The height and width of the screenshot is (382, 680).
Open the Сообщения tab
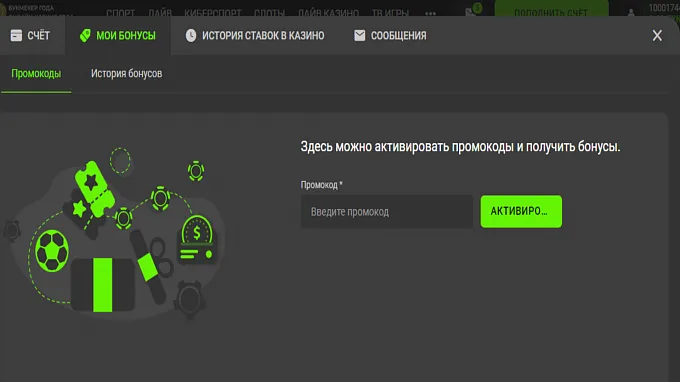pyautogui.click(x=390, y=36)
